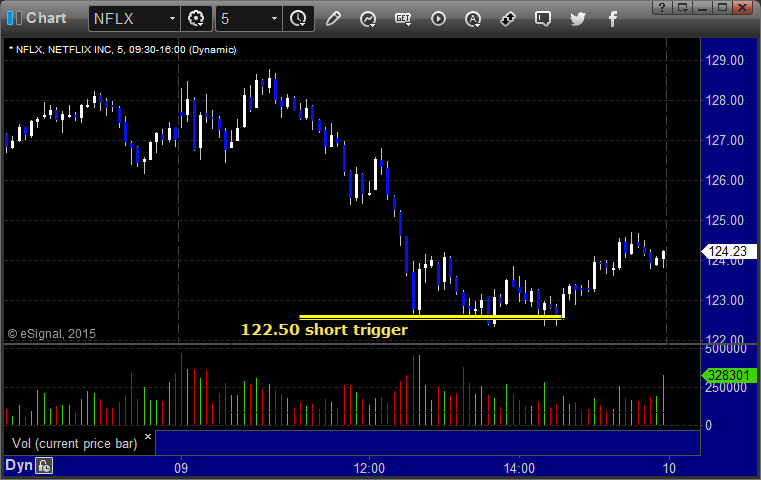The image size is (761, 480).
Task: Click the Dyn scaling label
Action: coord(19,465)
